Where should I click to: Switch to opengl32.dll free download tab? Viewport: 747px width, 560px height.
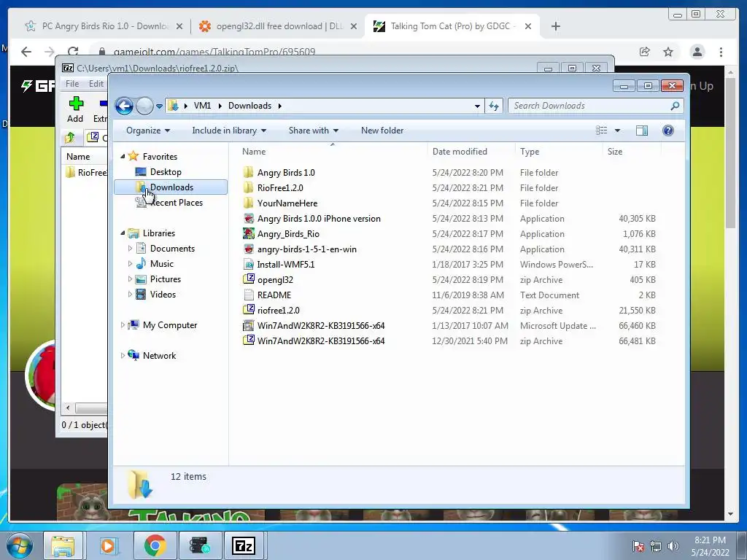[x=279, y=26]
